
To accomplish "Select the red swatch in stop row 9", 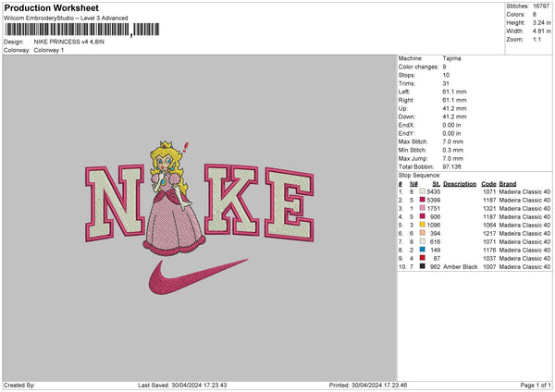I will 423,258.
